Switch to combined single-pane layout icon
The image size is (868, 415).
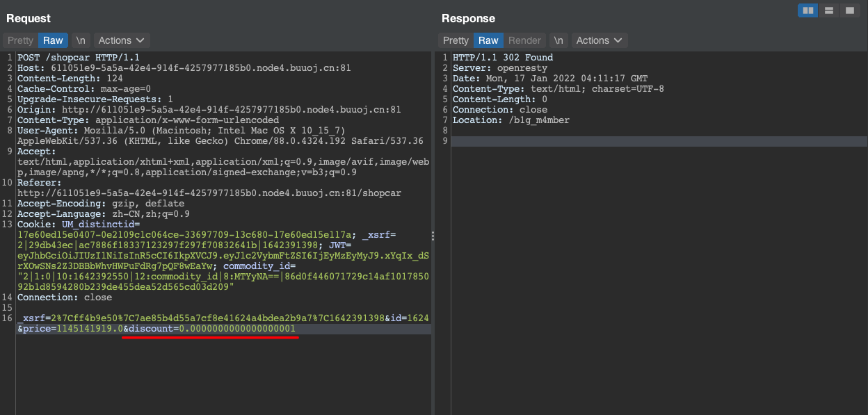(850, 10)
